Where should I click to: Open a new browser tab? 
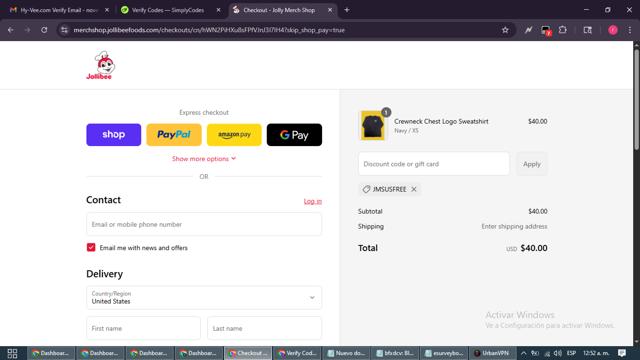pyautogui.click(x=347, y=10)
